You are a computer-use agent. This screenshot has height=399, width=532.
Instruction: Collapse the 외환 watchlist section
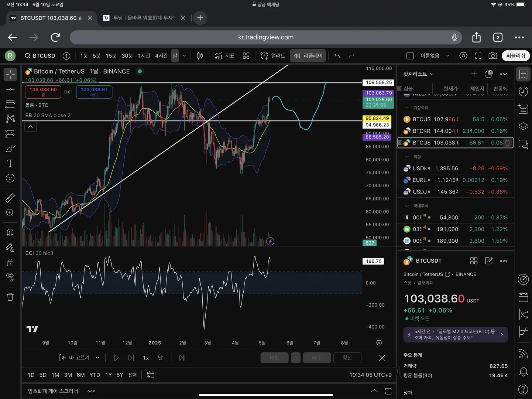pos(407,157)
